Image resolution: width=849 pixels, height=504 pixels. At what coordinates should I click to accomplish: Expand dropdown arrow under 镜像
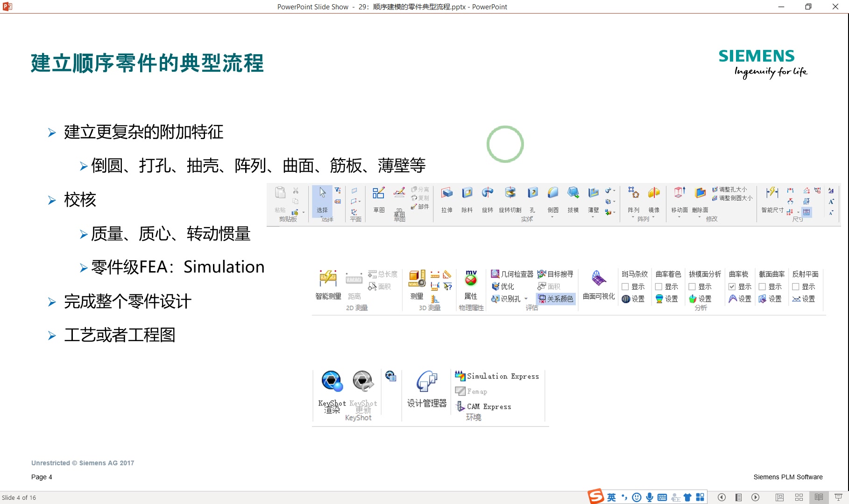(653, 217)
